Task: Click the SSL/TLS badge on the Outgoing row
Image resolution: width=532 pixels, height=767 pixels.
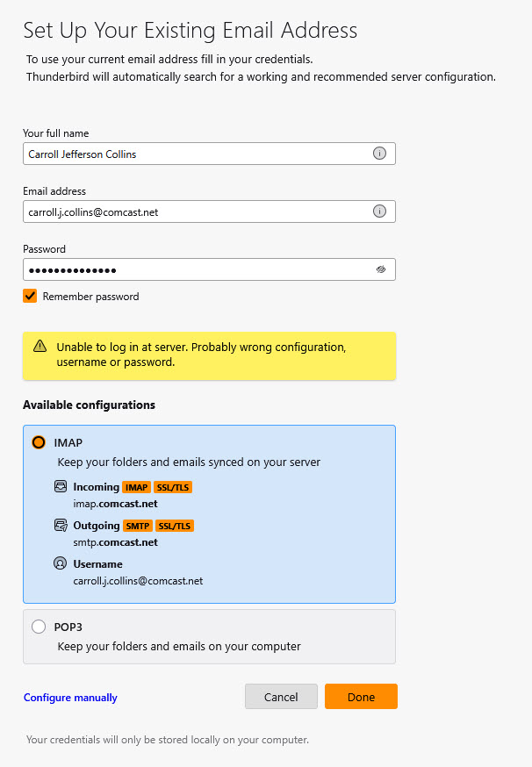Action: pos(175,526)
